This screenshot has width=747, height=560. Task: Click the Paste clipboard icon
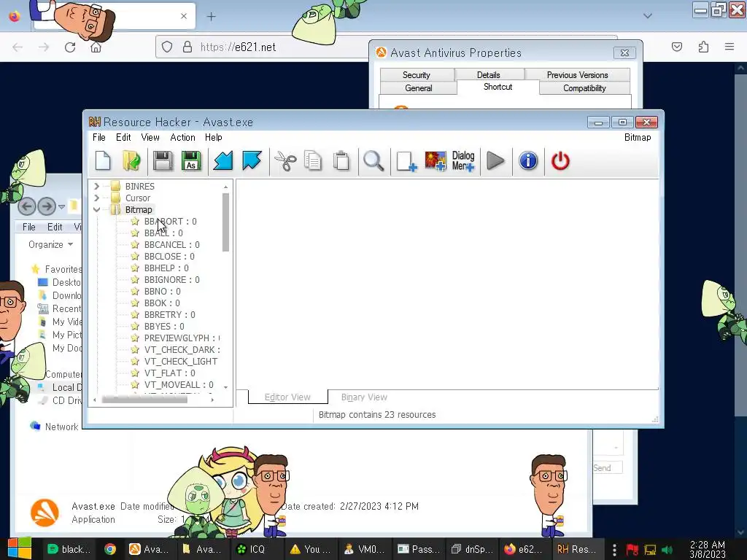tap(341, 161)
